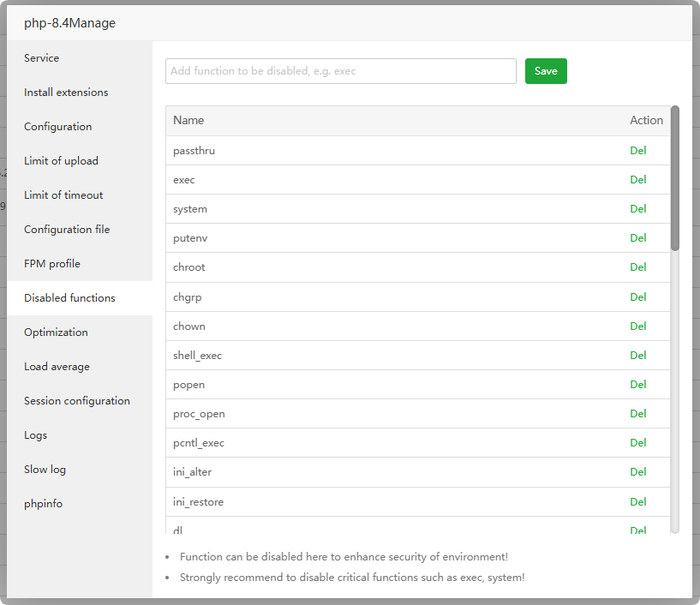Open the Configuration menu item
The height and width of the screenshot is (605, 700).
tap(57, 127)
